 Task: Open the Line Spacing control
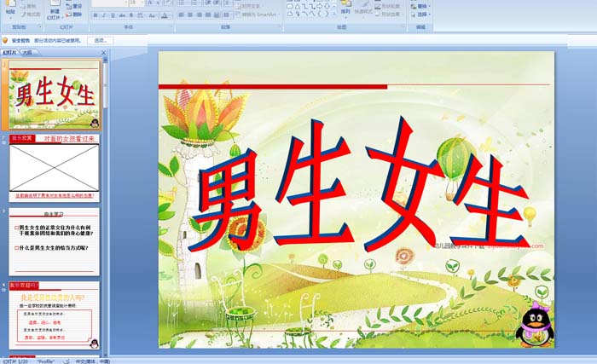point(227,3)
